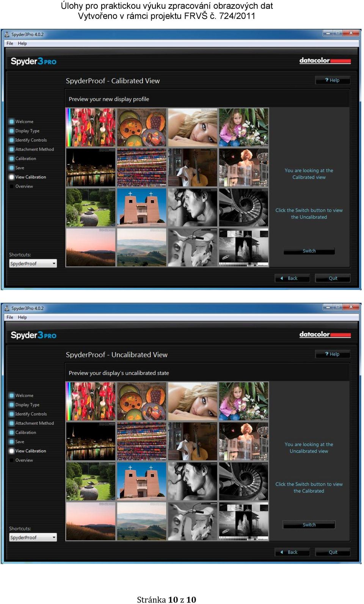Select Calibration step in Uncalibrated View sidebar

pos(23,433)
